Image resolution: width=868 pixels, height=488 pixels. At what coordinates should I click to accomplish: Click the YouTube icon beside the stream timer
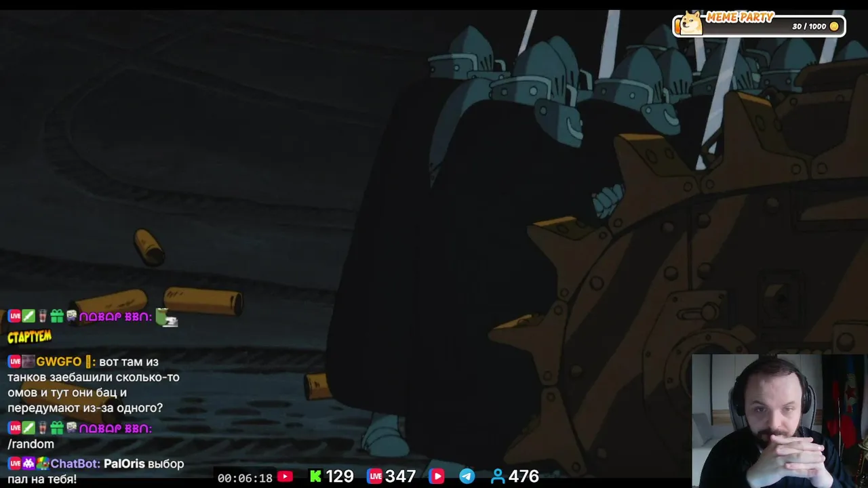[x=285, y=477]
